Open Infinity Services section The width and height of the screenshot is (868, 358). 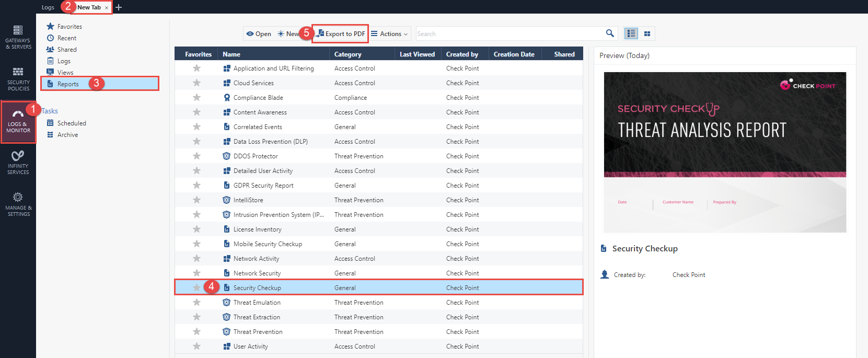pos(18,163)
